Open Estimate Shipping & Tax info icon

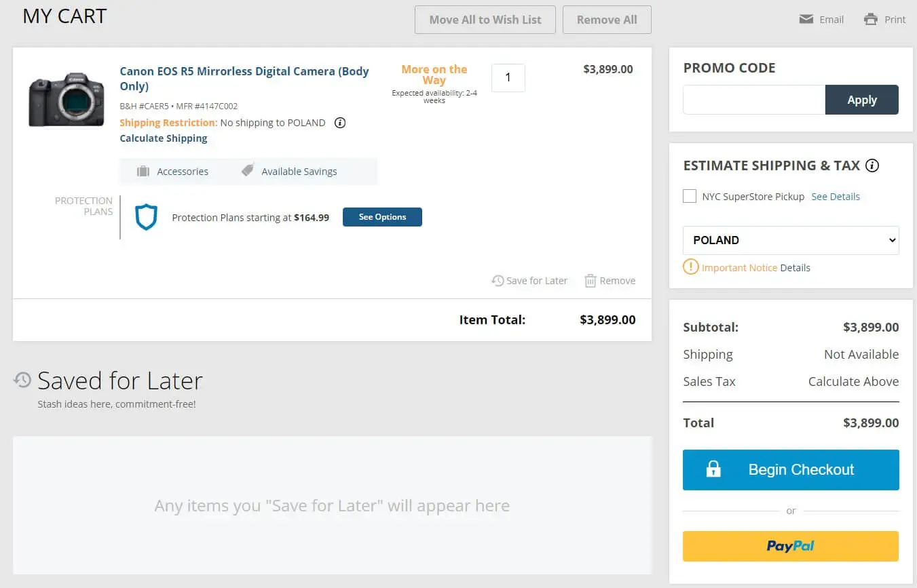click(x=873, y=165)
